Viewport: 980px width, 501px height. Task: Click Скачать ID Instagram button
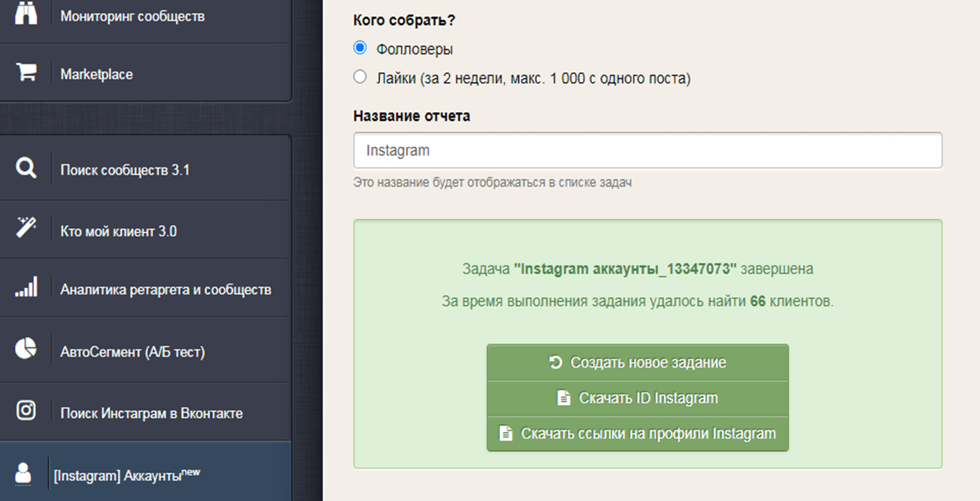[637, 397]
